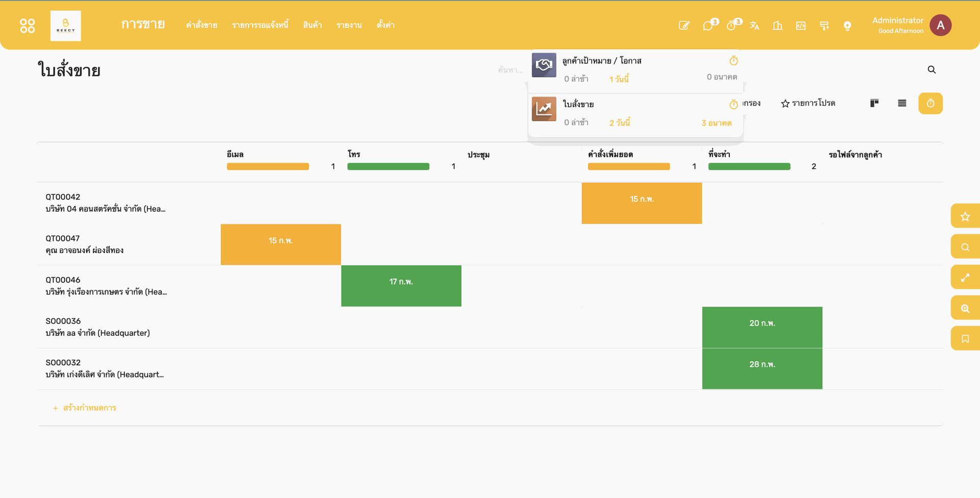The width and height of the screenshot is (980, 498).
Task: Open the search magnifier at the page top right
Action: coord(932,69)
